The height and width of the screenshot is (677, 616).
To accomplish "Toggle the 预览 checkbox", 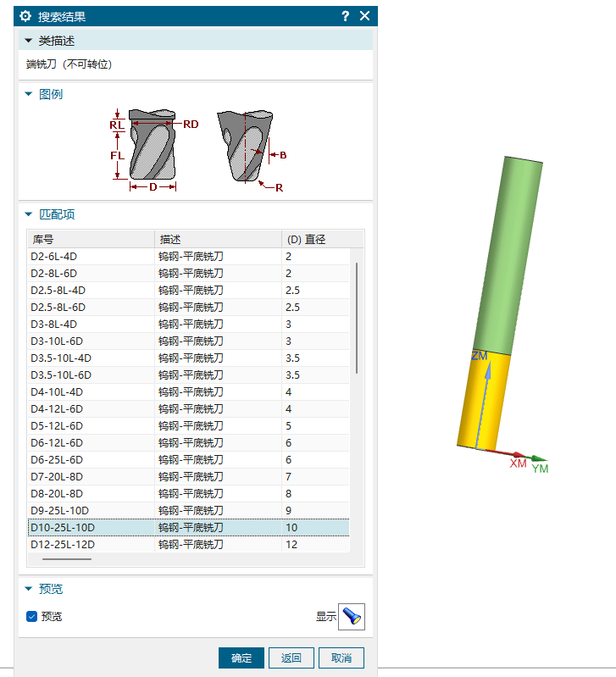I will point(32,617).
